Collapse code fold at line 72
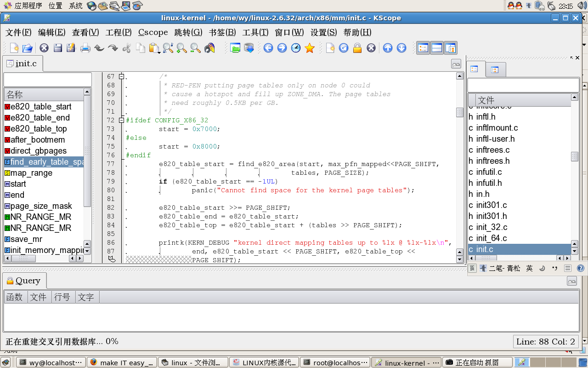This screenshot has height=368, width=588. pyautogui.click(x=121, y=120)
